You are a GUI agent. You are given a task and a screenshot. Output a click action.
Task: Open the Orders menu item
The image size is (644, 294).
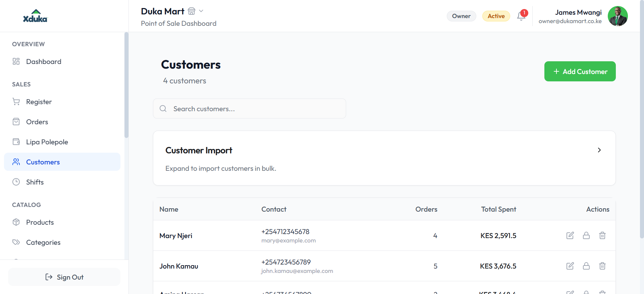tap(62, 122)
